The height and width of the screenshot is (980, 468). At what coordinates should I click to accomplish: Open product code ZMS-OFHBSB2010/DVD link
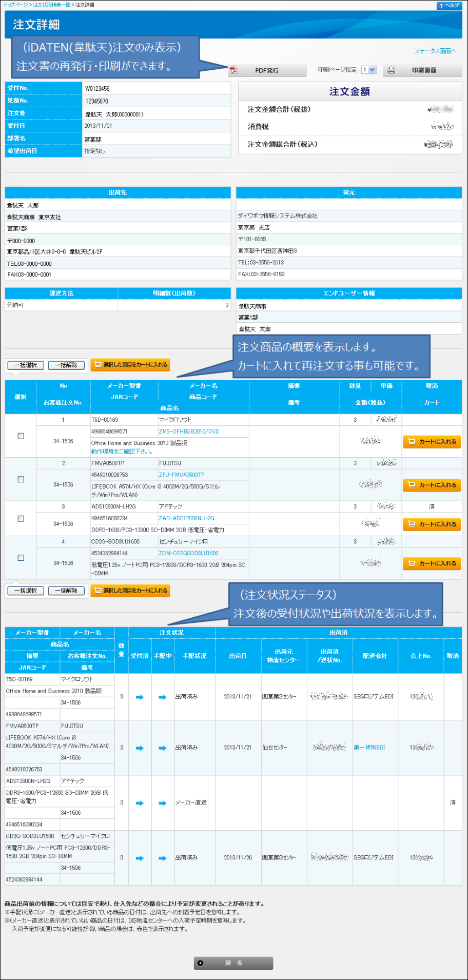tap(189, 432)
